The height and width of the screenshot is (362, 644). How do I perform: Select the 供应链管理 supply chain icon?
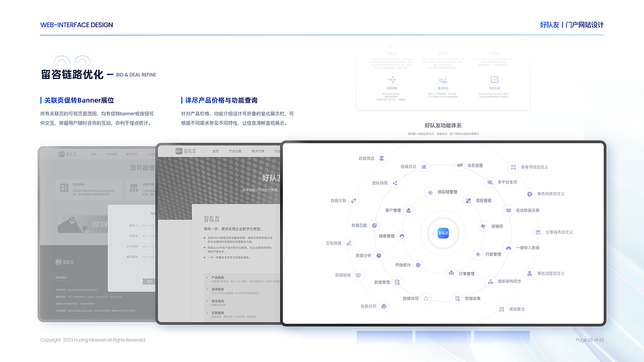[430, 192]
